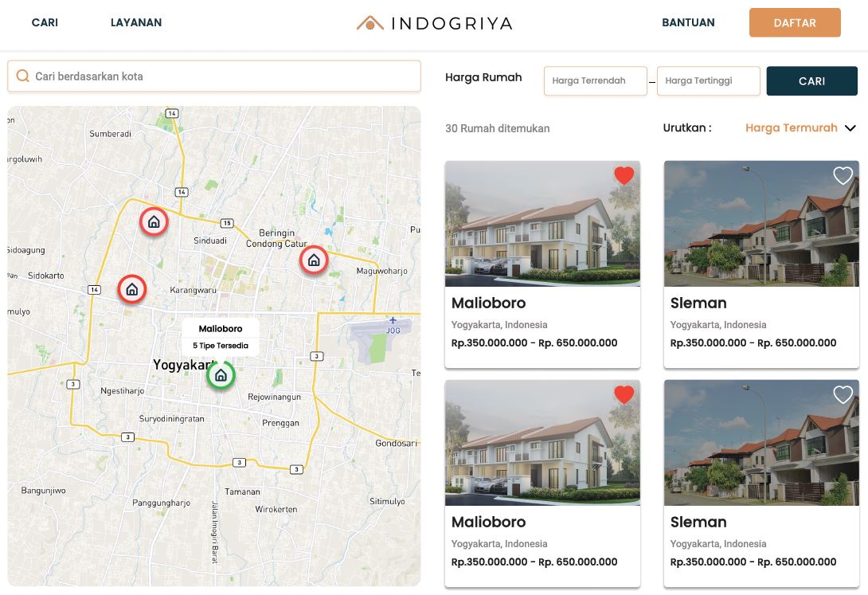
Task: Open the top Sleman house thumbnail
Action: coord(760,224)
